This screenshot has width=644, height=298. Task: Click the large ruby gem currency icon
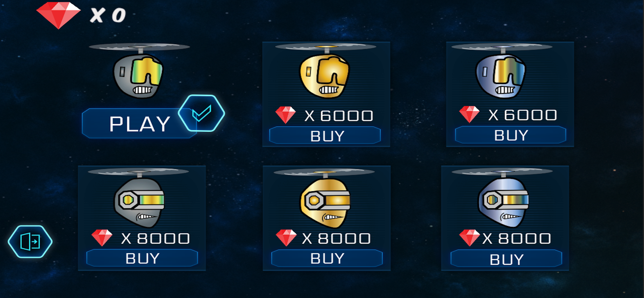point(58,15)
